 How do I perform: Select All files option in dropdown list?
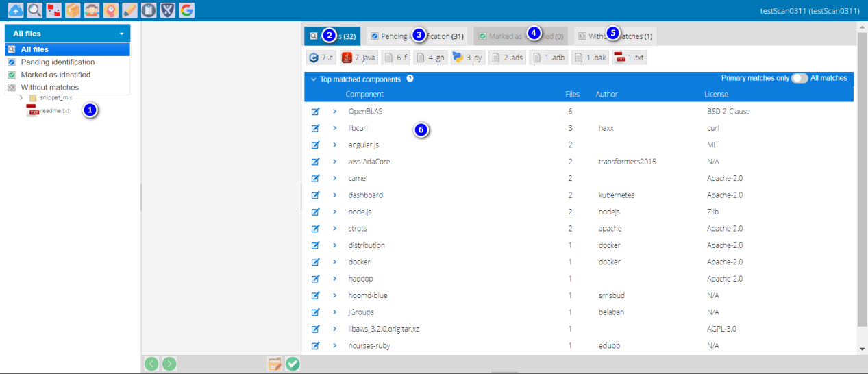tap(67, 49)
